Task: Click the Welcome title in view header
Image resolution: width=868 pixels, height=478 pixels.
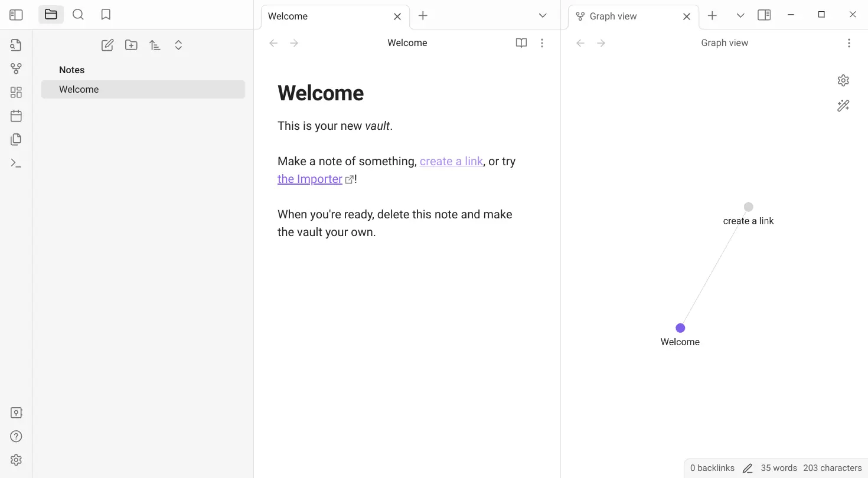Action: pyautogui.click(x=407, y=43)
